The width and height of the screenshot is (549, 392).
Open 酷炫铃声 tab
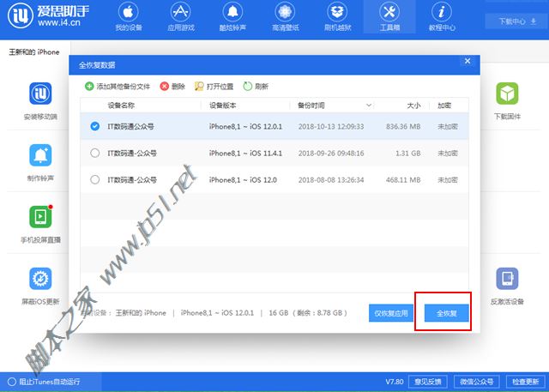pyautogui.click(x=232, y=17)
